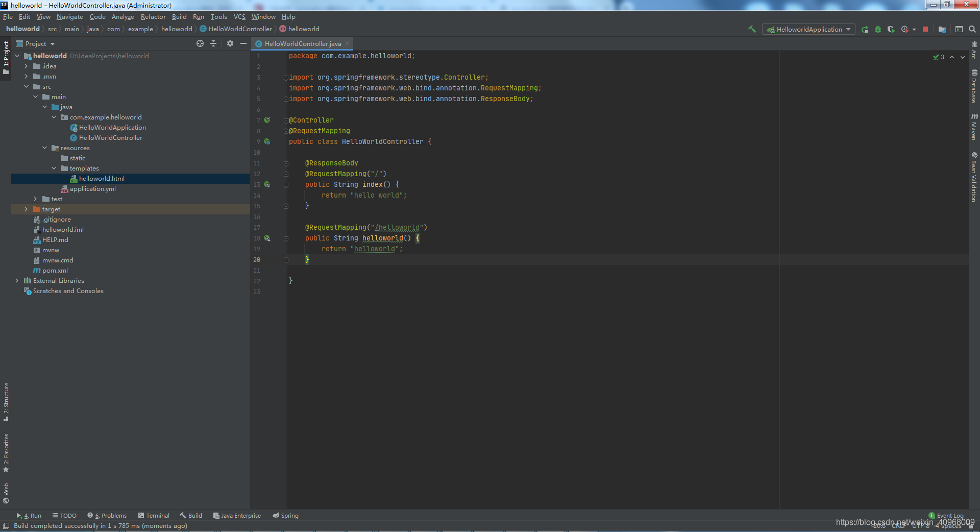Stop the running application
This screenshot has height=532, width=980.
pos(925,29)
